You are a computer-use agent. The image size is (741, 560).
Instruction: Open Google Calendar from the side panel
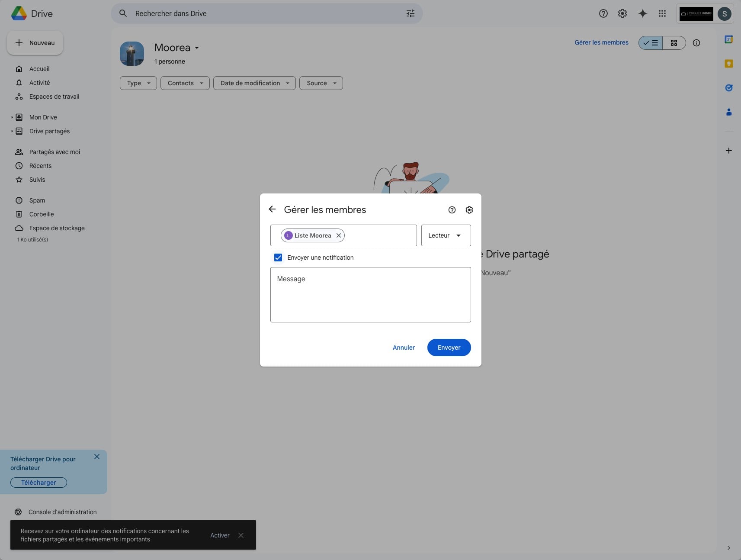click(729, 39)
